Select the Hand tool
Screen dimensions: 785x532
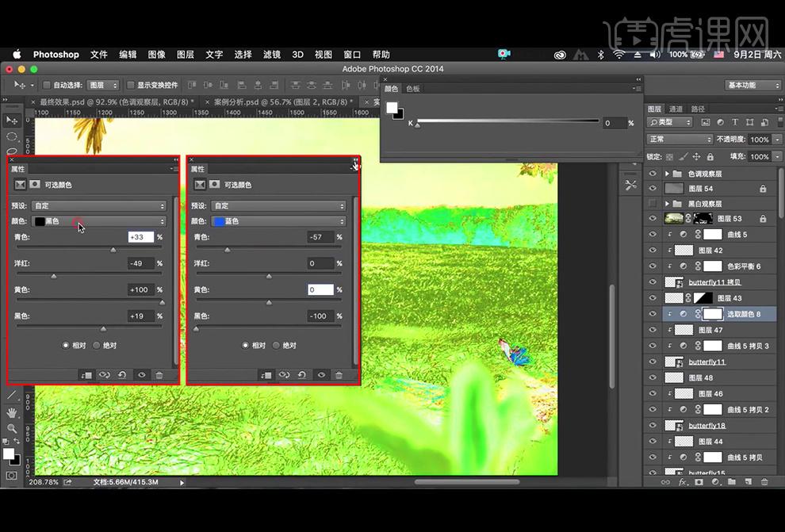[12, 413]
